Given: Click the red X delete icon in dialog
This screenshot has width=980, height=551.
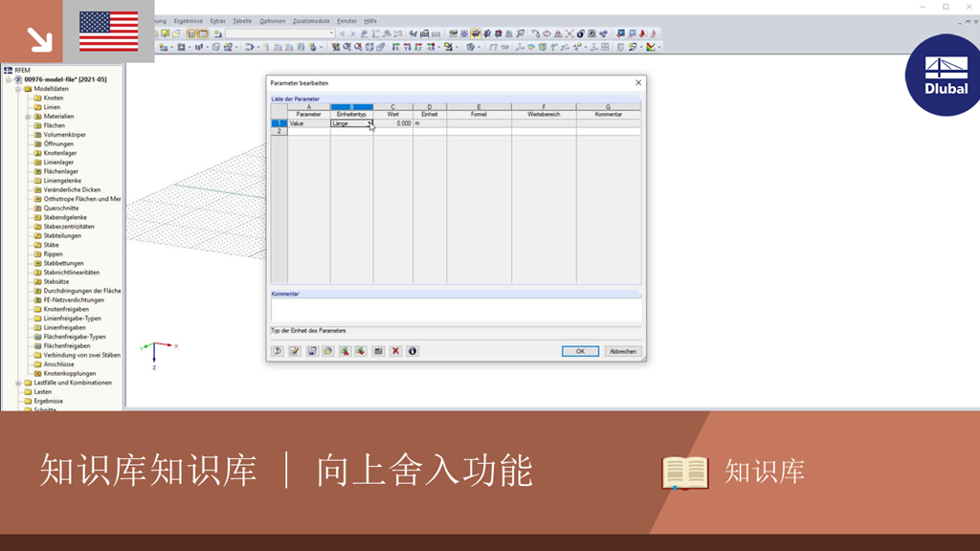Looking at the screenshot, I should coord(395,351).
